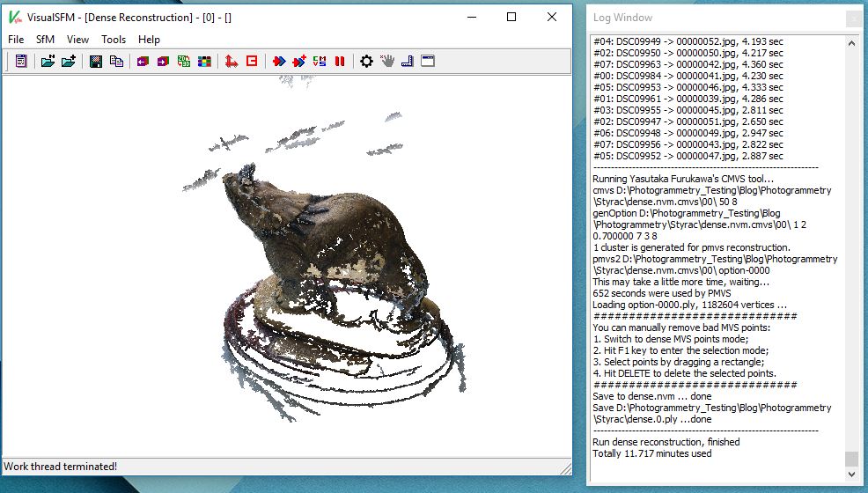Close the Log Window panel
868x493 pixels.
[x=852, y=18]
